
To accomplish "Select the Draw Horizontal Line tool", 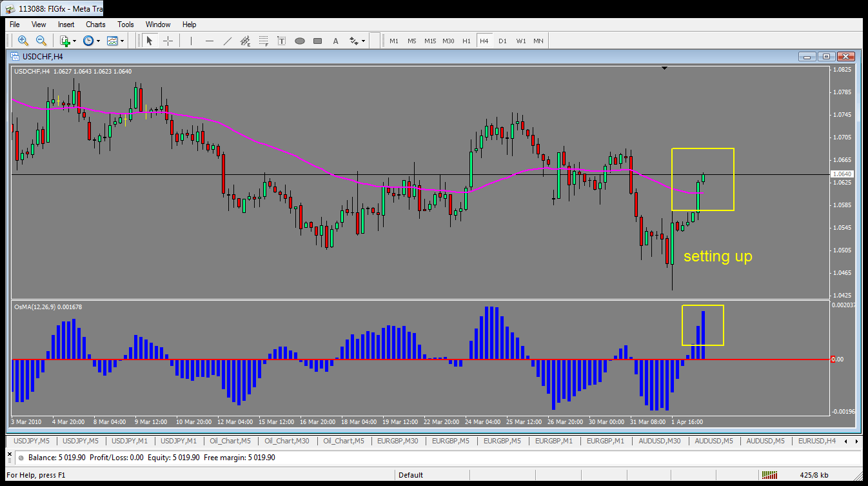I will [209, 41].
